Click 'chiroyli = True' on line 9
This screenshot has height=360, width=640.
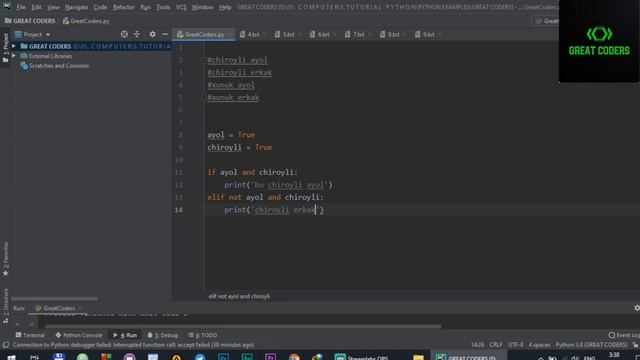coord(240,147)
